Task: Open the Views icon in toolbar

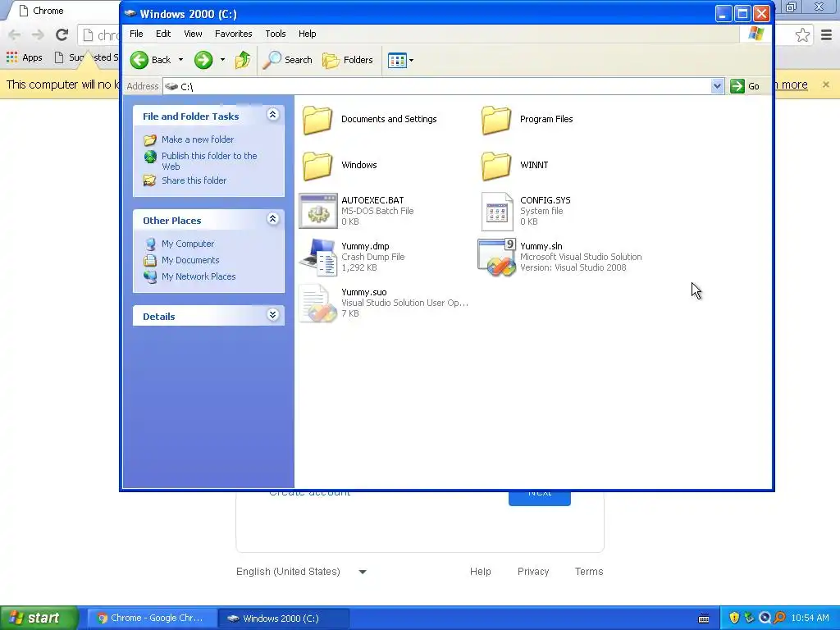Action: click(397, 60)
